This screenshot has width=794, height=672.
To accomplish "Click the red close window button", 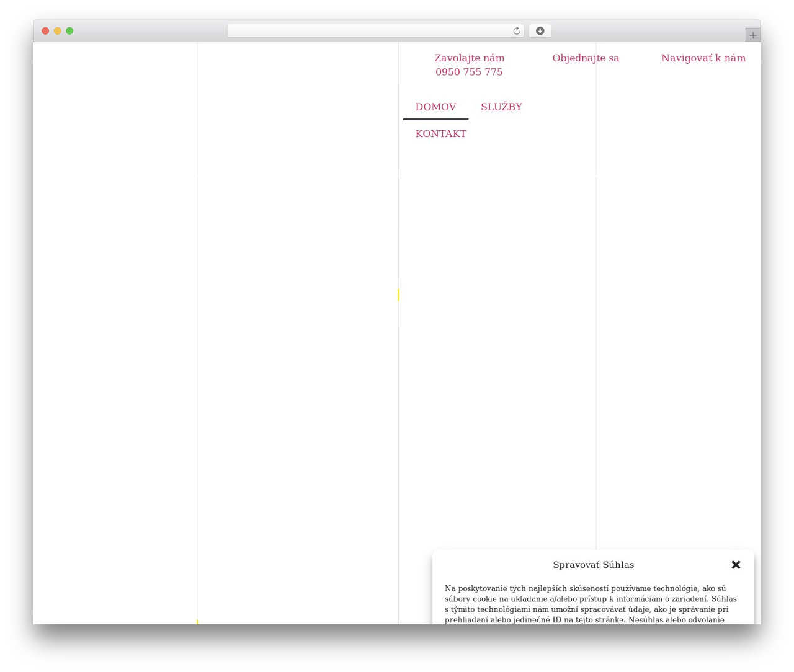I will [x=45, y=31].
